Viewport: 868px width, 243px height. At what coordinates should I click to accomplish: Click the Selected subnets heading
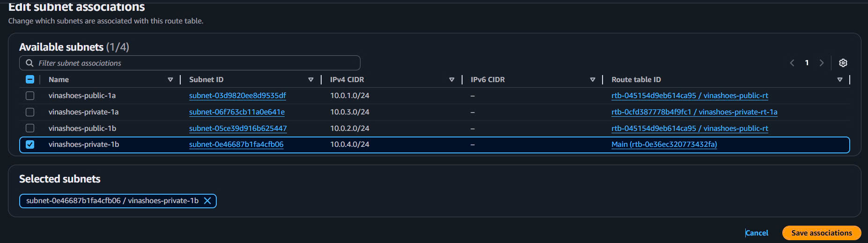coord(60,179)
